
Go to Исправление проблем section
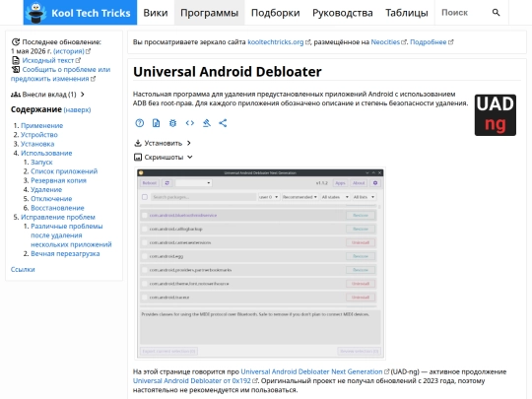tap(58, 217)
